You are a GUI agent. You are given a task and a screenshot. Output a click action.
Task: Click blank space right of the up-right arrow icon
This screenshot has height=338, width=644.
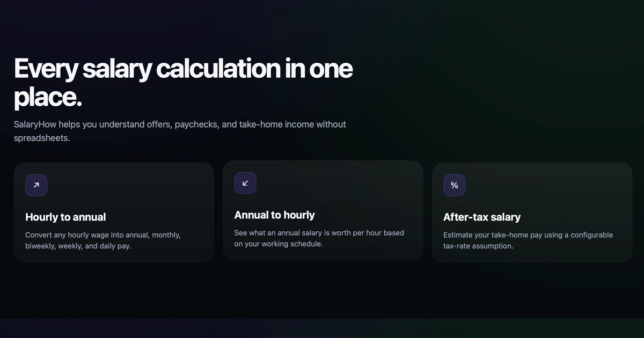pyautogui.click(x=129, y=185)
